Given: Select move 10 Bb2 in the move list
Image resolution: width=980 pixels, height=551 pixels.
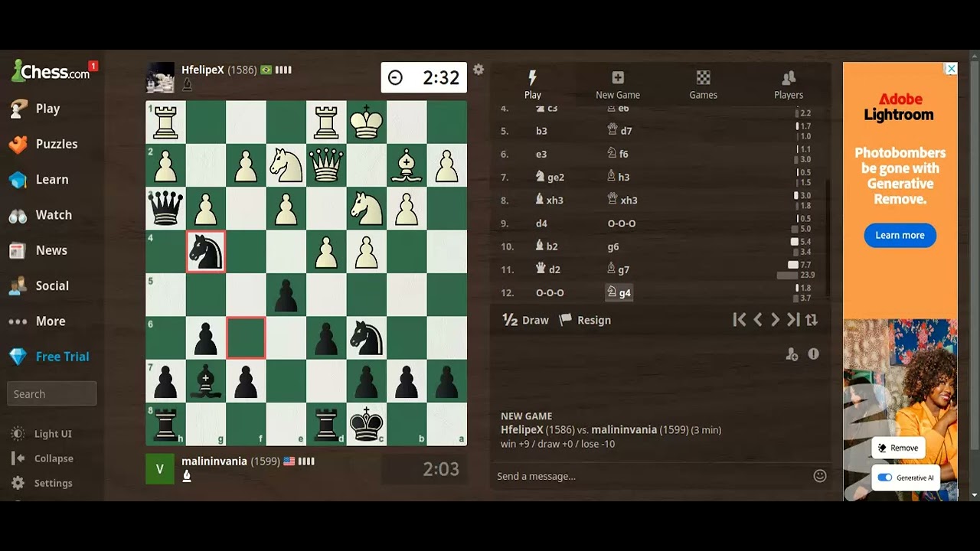Looking at the screenshot, I should point(547,246).
